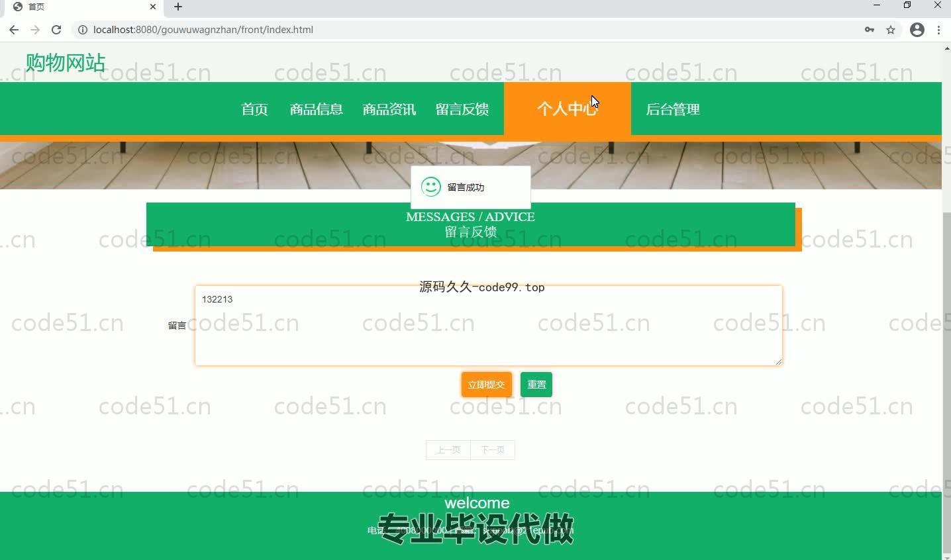Reload the page with refresh icon

(56, 30)
